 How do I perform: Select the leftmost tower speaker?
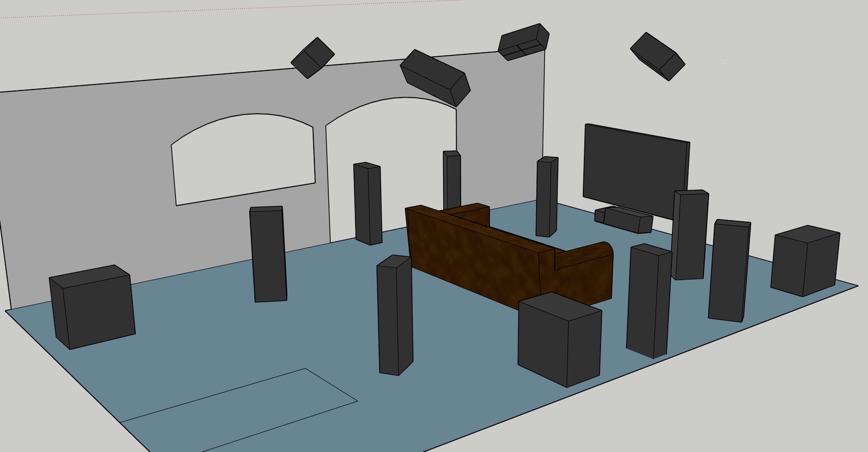[269, 254]
